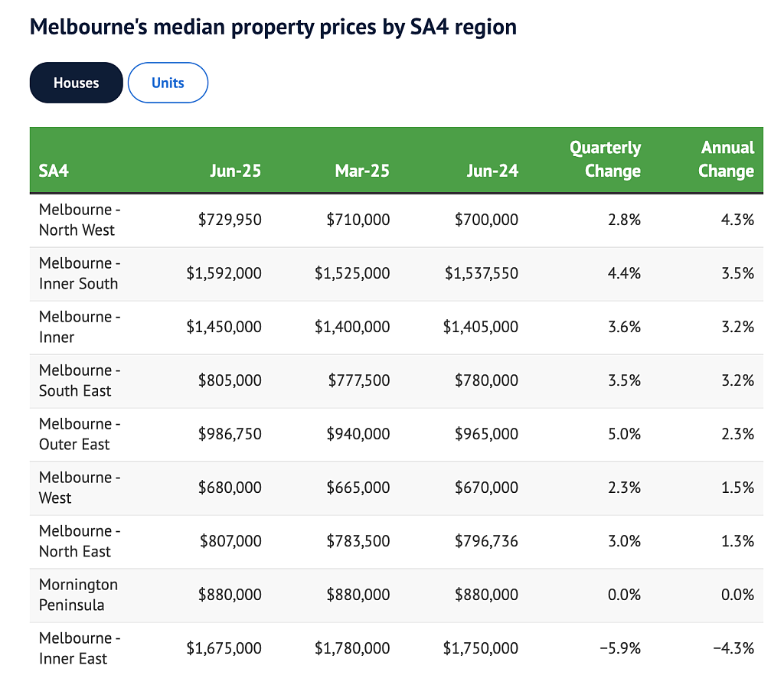
Task: Click the page heading about median property prices
Action: coord(273,27)
